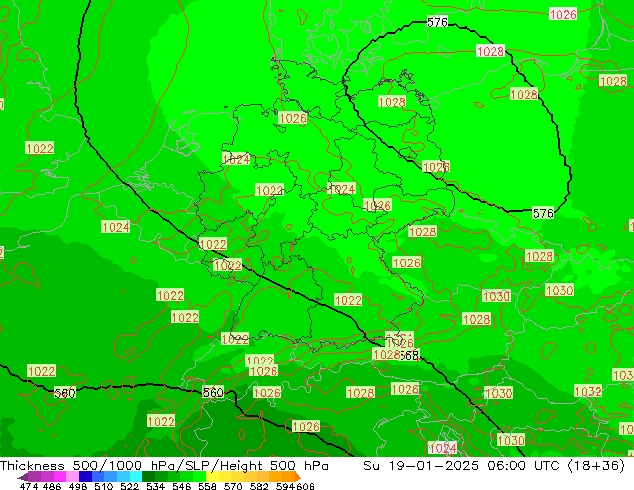Screen dimensions: 634x490
Task: Click the legend value '498'
Action: [78, 486]
